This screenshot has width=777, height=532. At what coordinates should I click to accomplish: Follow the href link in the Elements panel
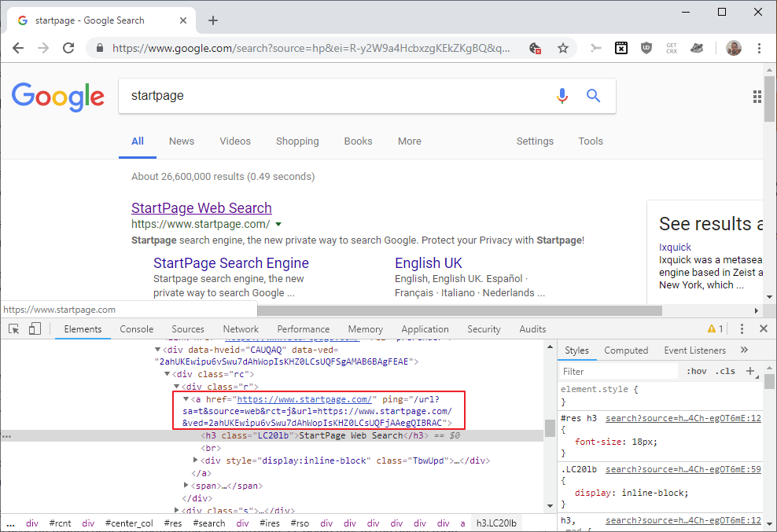pos(304,399)
